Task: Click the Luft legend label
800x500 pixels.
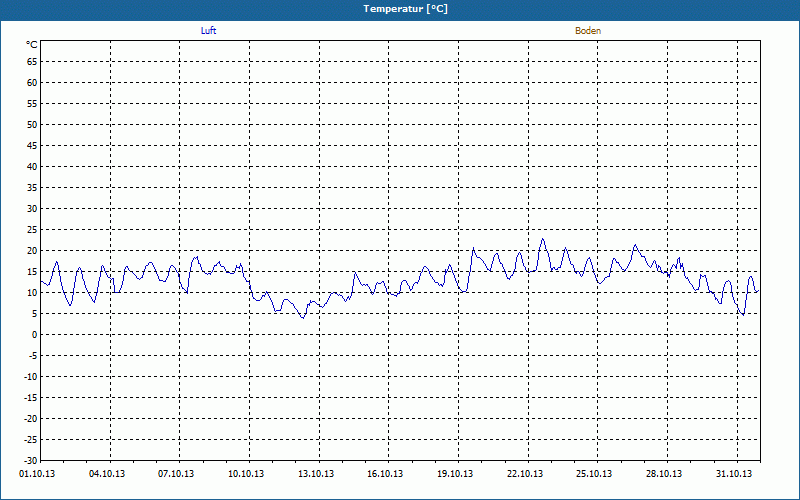Action: (208, 31)
